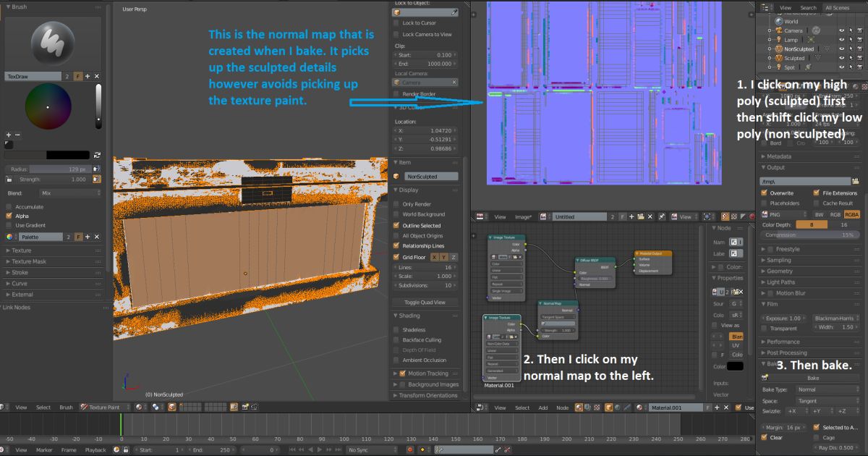The width and height of the screenshot is (868, 456).
Task: Toggle pressure sensitivity for brush Strength
Action: pos(97,179)
